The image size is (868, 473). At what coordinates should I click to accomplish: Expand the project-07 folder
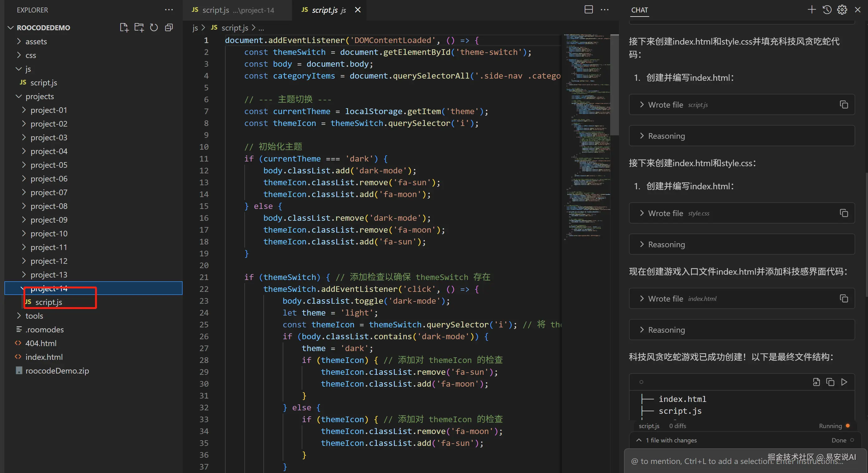click(49, 192)
